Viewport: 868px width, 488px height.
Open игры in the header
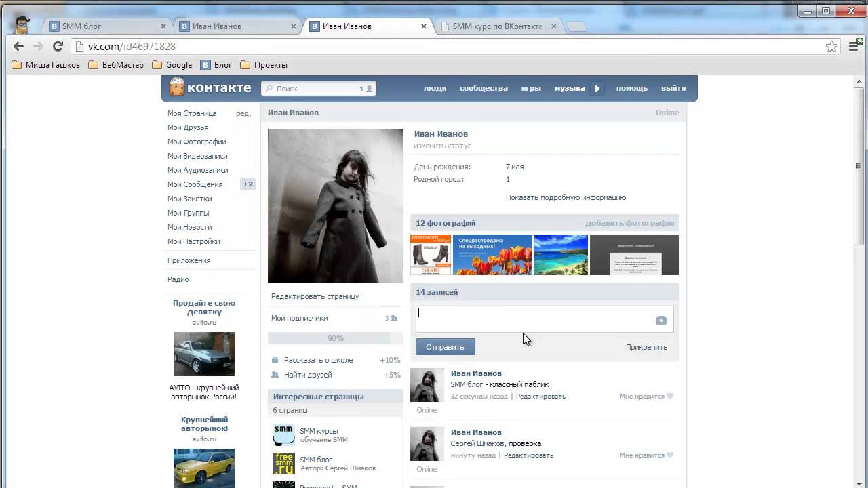coord(530,88)
